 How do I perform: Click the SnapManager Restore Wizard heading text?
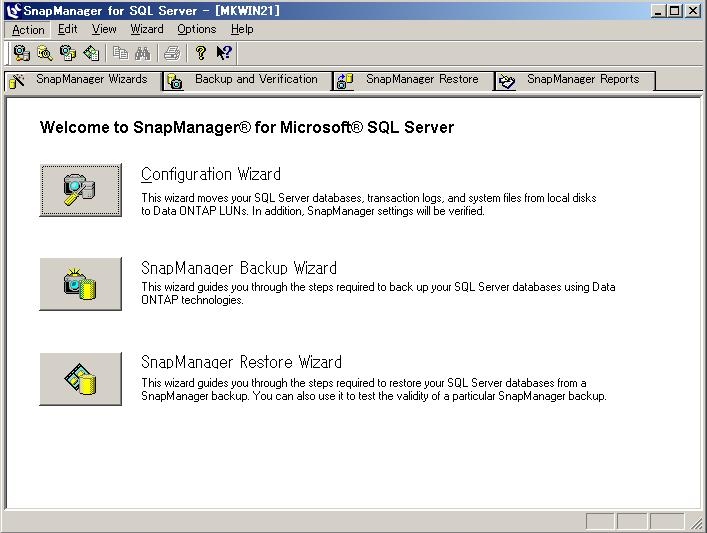241,362
